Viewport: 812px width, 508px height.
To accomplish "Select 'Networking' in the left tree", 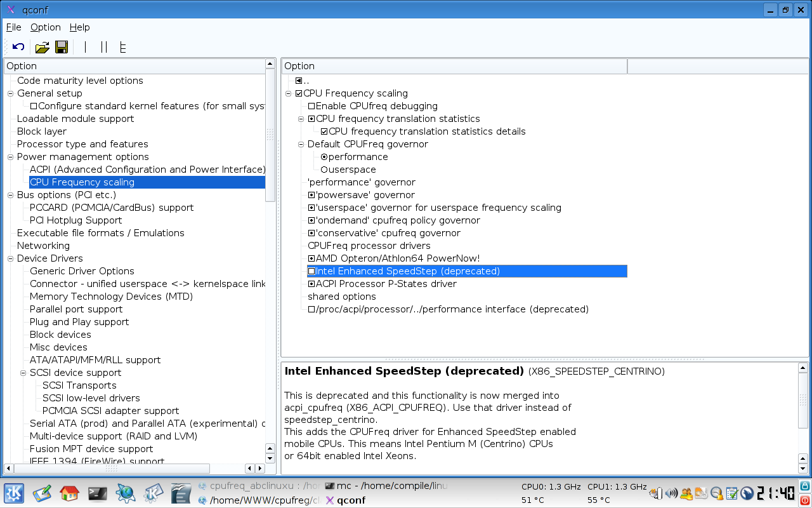I will point(43,246).
